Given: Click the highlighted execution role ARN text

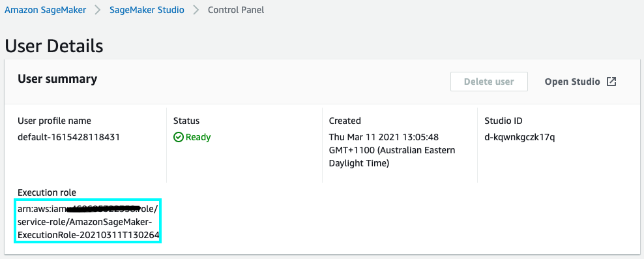Looking at the screenshot, I should (88, 222).
